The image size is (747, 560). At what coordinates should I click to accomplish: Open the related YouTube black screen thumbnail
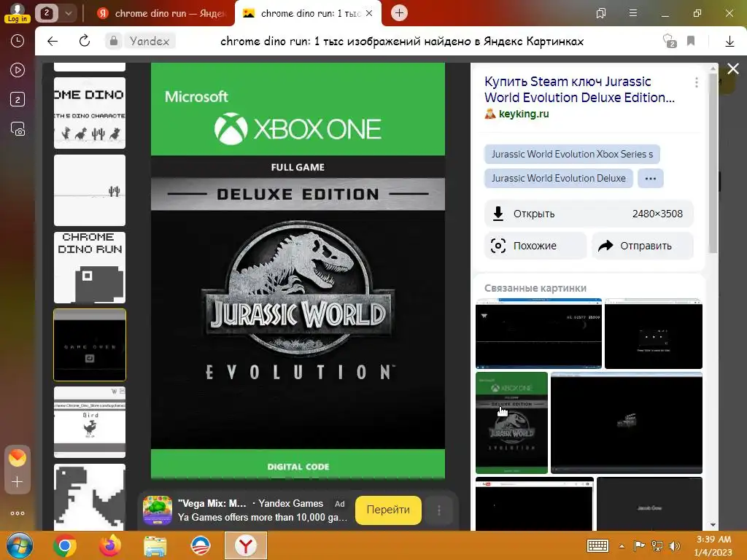(535, 504)
